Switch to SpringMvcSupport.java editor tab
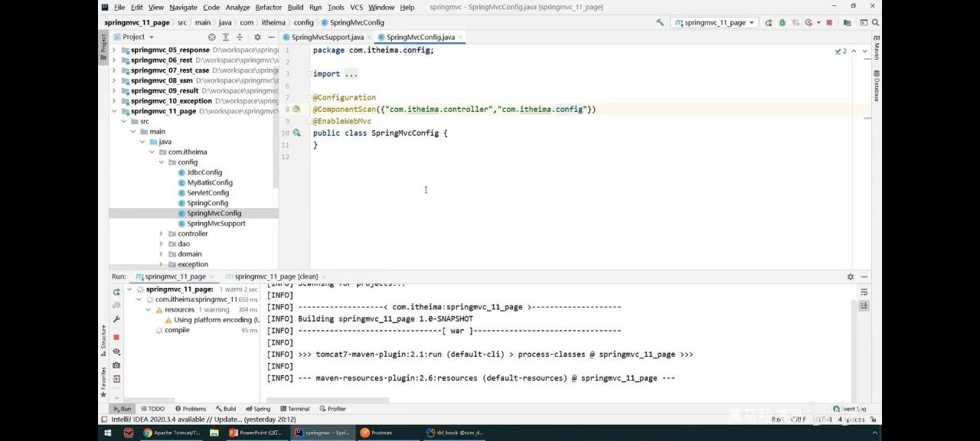The width and height of the screenshot is (980, 441). click(x=327, y=37)
